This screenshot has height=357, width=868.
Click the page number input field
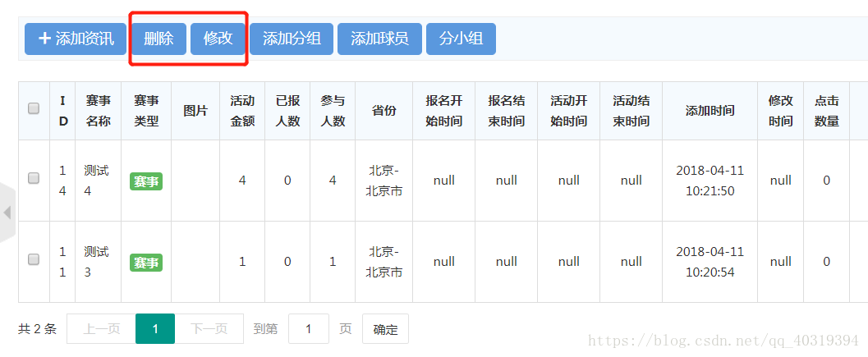click(x=308, y=329)
